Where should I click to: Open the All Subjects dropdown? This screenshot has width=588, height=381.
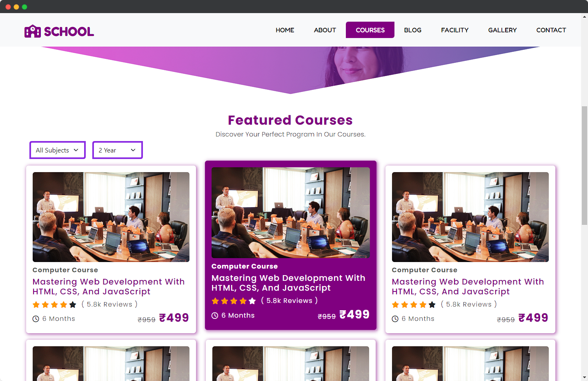click(x=58, y=150)
